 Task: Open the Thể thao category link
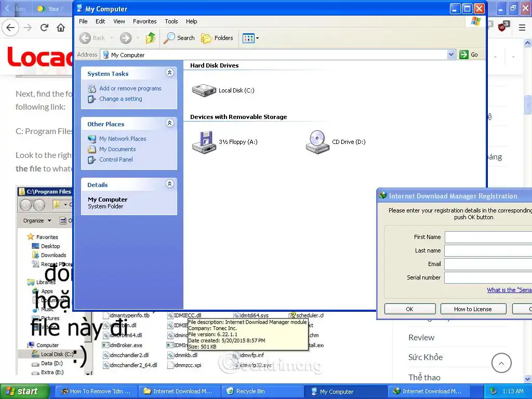(424, 377)
